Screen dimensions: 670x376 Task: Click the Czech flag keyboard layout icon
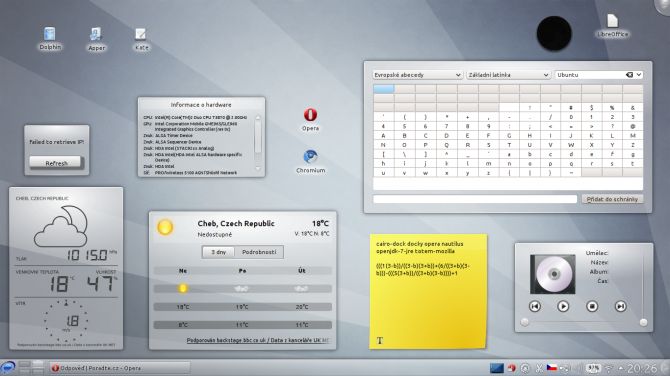pos(552,367)
